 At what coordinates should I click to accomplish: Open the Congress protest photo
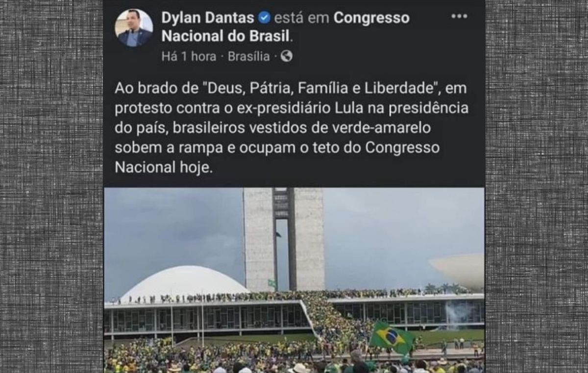coord(294,280)
